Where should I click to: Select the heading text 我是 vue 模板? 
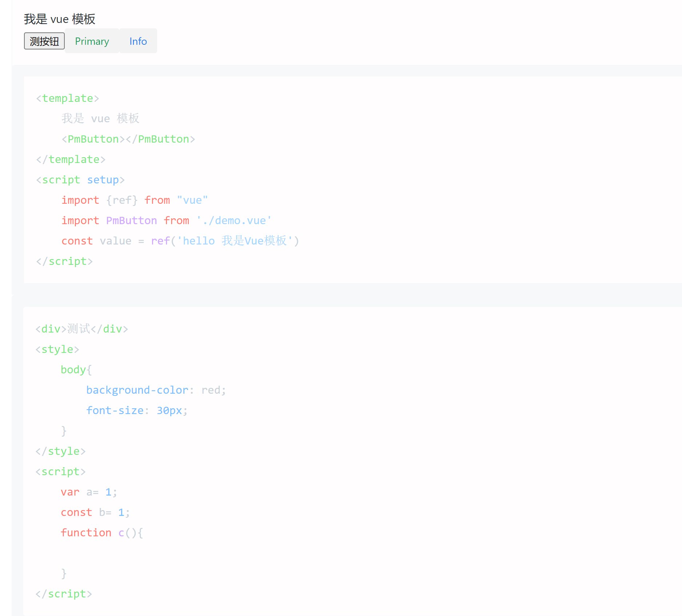[60, 19]
